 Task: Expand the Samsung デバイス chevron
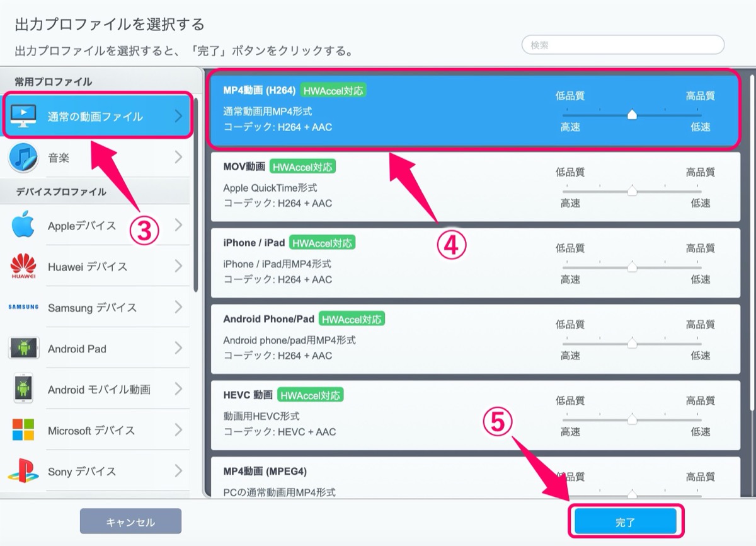[179, 307]
